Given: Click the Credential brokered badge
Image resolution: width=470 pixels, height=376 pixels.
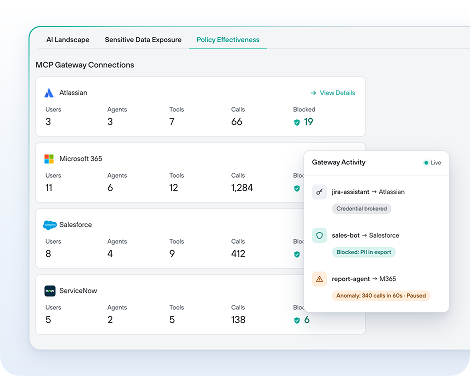Looking at the screenshot, I should pyautogui.click(x=362, y=209).
